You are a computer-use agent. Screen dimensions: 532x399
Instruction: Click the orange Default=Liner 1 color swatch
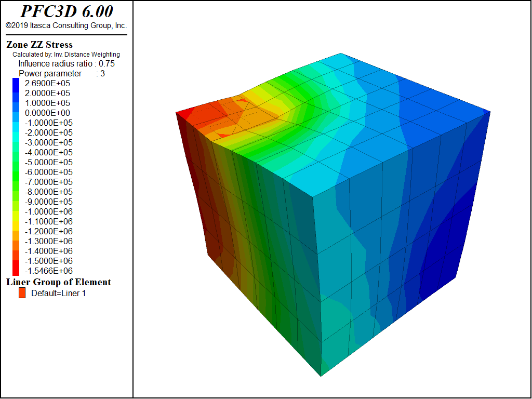click(x=22, y=293)
